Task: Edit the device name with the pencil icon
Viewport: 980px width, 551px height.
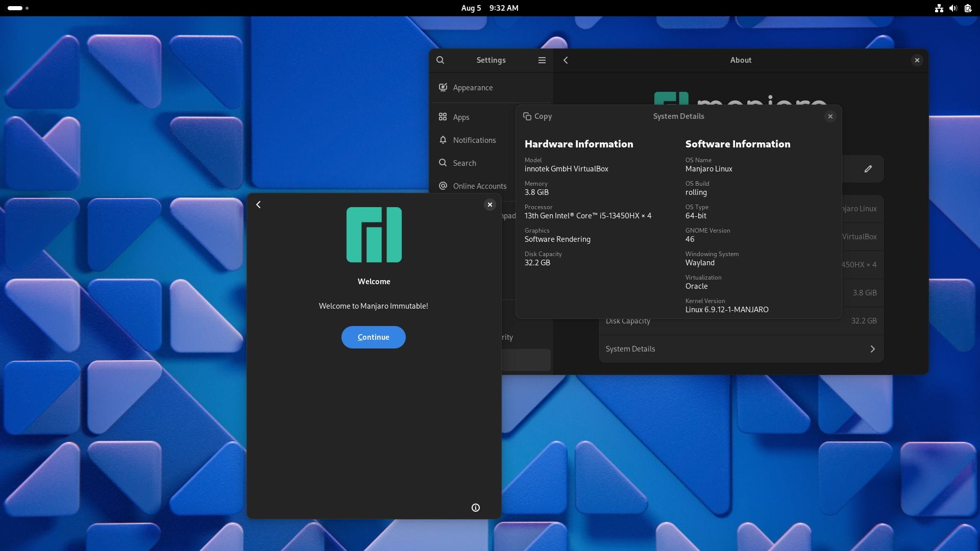Action: pos(867,168)
